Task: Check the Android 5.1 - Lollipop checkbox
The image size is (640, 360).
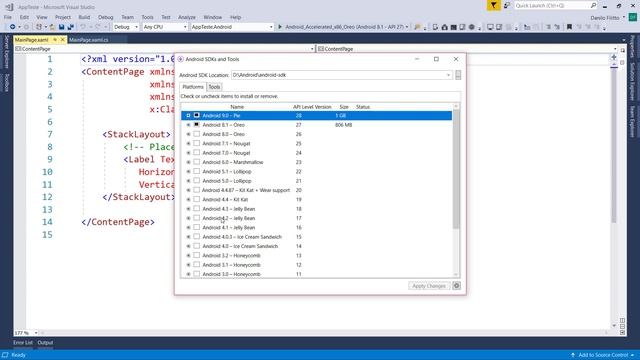Action: click(197, 171)
